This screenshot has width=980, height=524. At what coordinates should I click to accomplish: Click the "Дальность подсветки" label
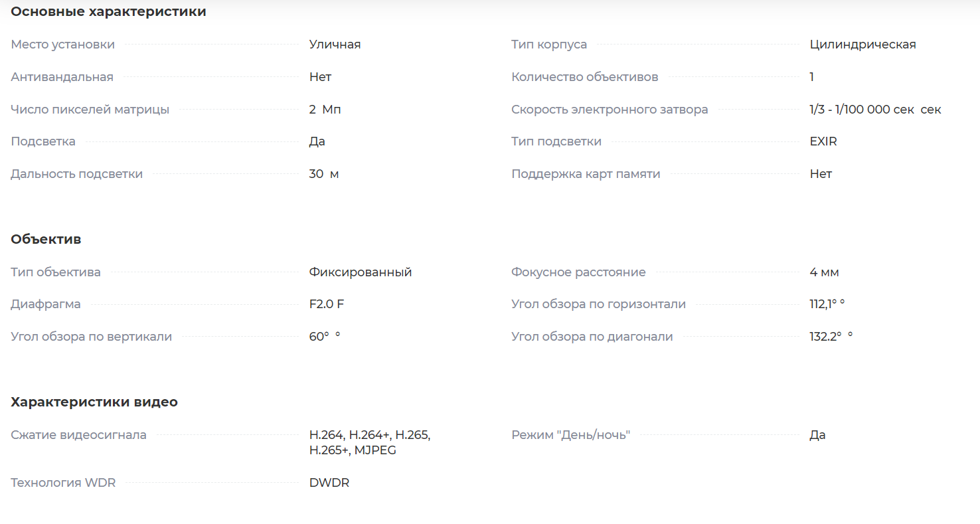(x=76, y=174)
